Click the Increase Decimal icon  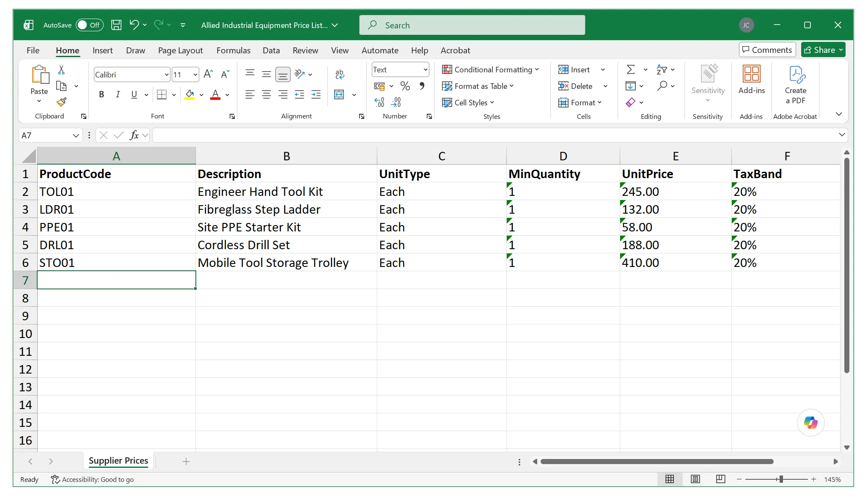pos(379,102)
